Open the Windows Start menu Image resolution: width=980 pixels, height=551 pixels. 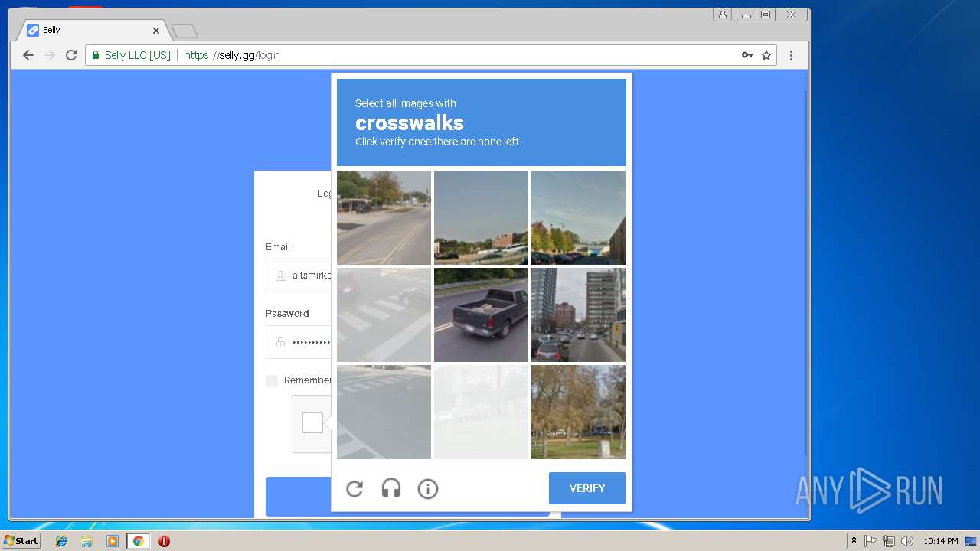pos(21,541)
